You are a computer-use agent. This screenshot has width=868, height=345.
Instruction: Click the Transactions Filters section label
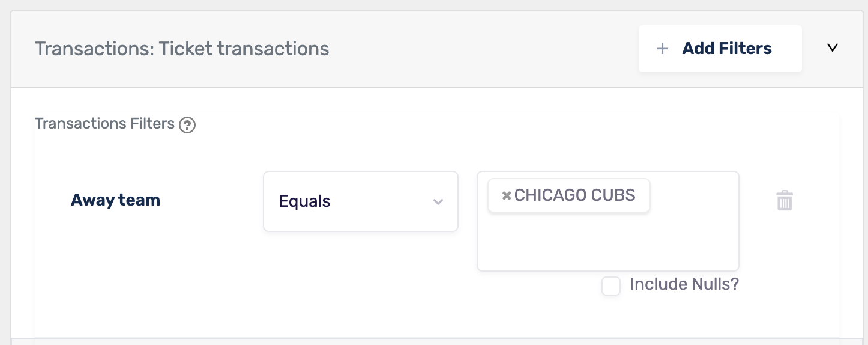104,124
